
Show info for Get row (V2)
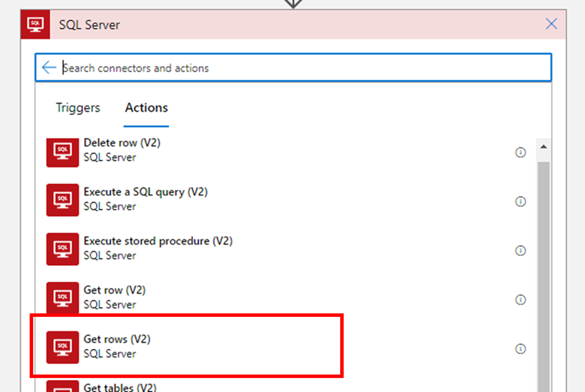(520, 300)
